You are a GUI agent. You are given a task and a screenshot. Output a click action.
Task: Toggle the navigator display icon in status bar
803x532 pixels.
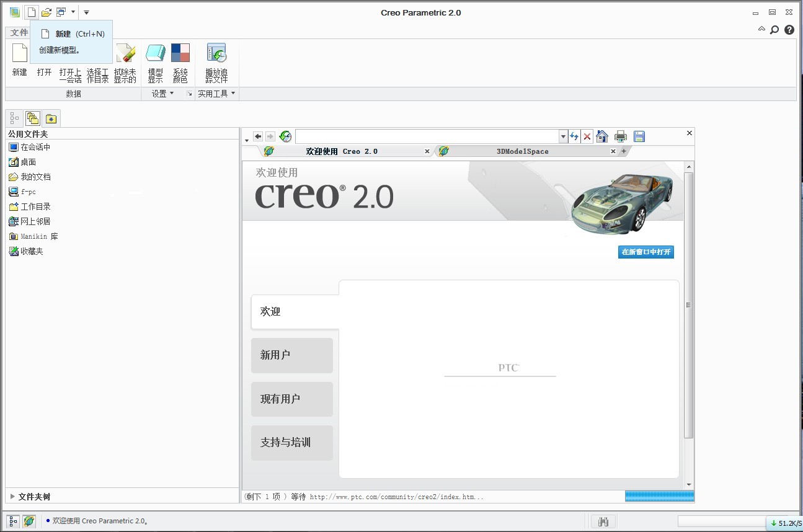click(14, 521)
